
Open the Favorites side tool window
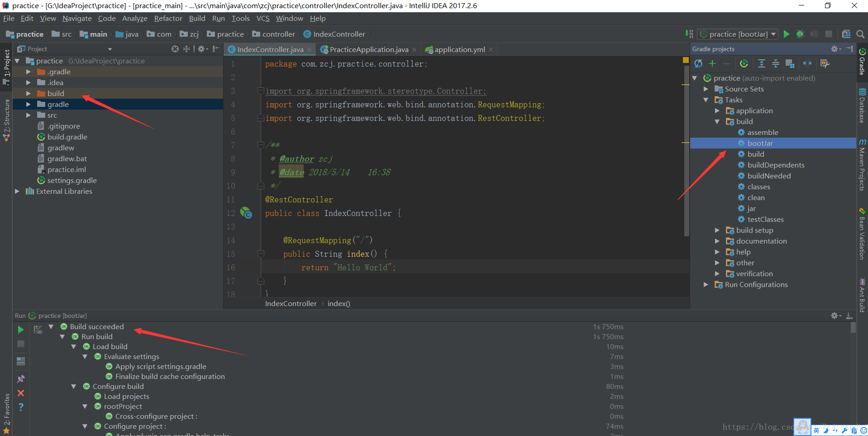6,413
